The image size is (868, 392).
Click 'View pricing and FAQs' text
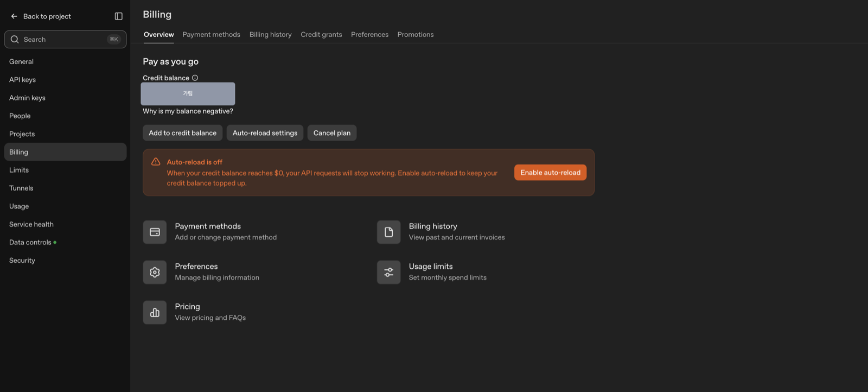[210, 318]
